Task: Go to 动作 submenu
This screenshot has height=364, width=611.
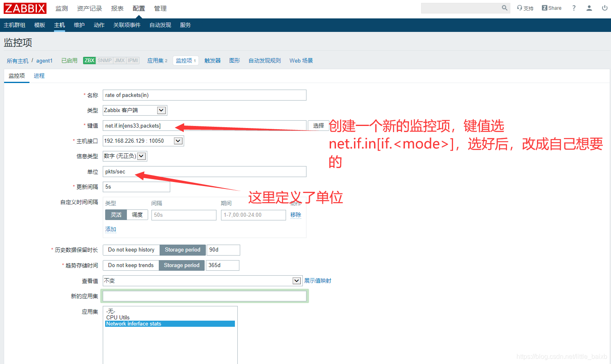Action: (99, 25)
